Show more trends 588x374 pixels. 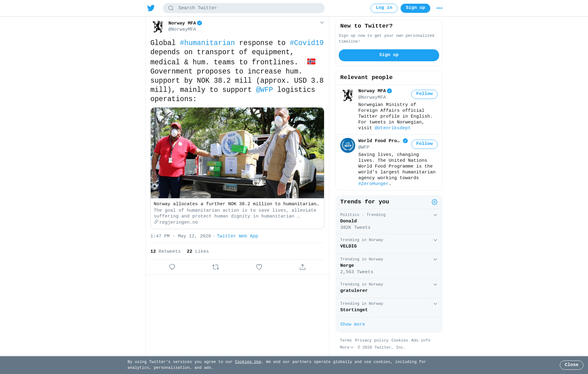pos(352,324)
